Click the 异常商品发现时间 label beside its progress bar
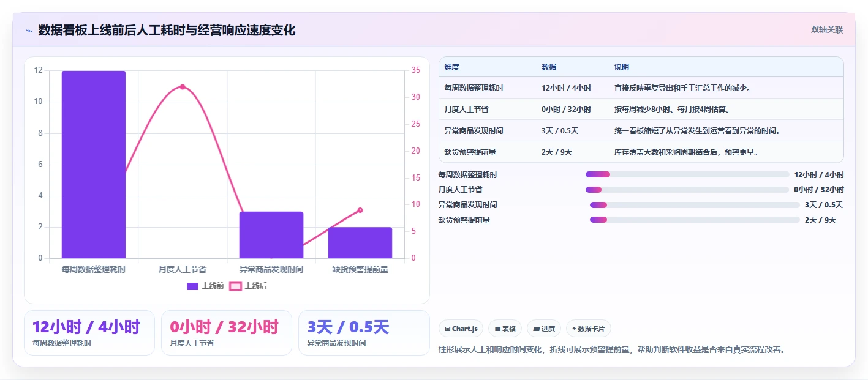 click(x=468, y=205)
